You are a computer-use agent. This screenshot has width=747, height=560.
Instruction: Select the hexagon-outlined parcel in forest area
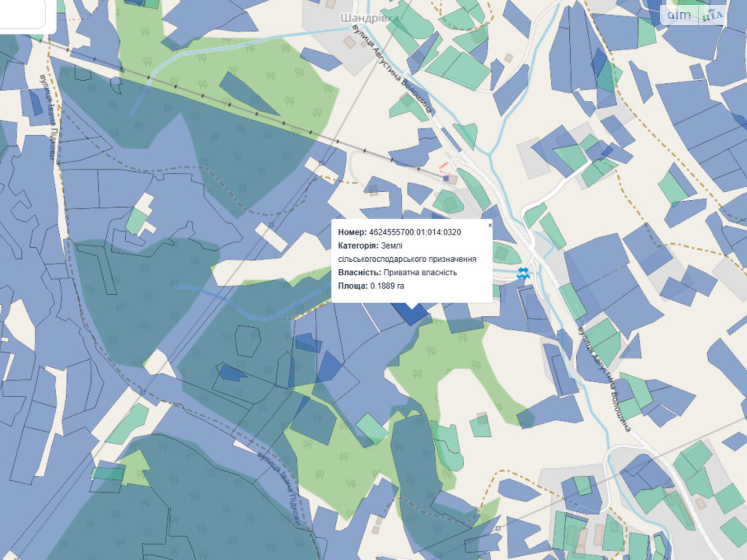pos(247,341)
